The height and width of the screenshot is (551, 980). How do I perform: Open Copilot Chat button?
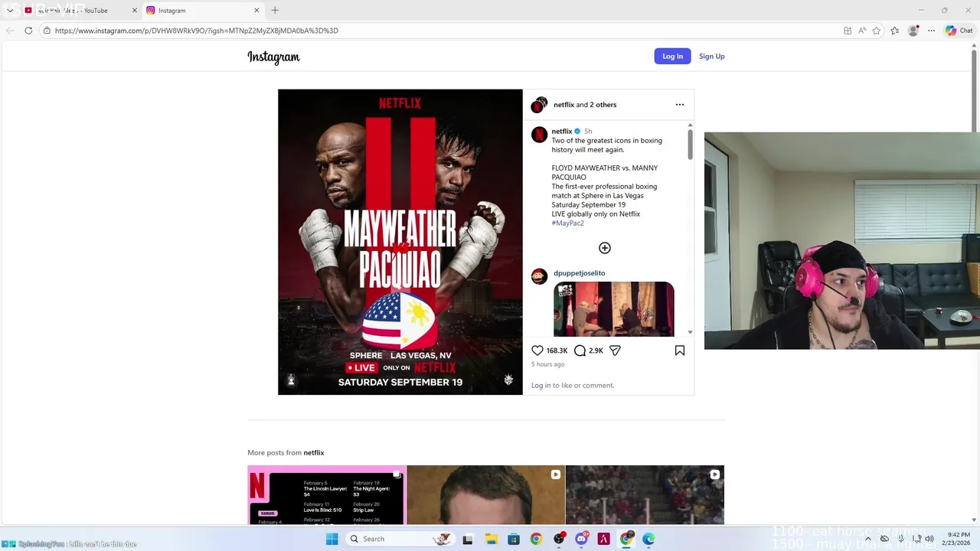pyautogui.click(x=959, y=31)
